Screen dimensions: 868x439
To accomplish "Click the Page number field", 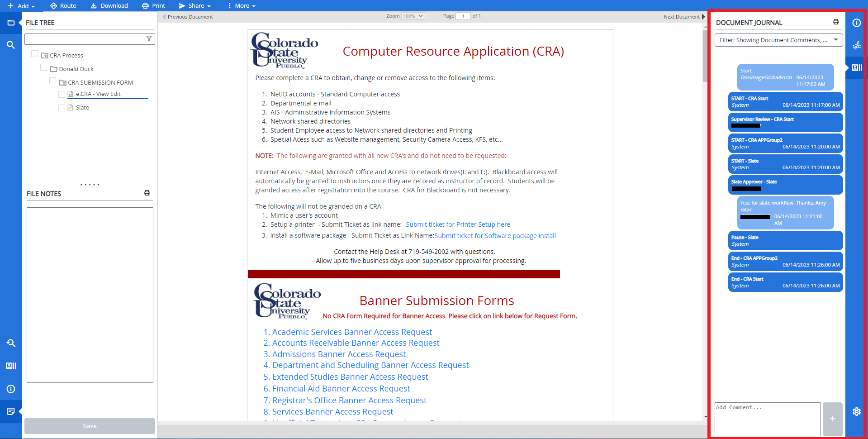I will pyautogui.click(x=463, y=16).
